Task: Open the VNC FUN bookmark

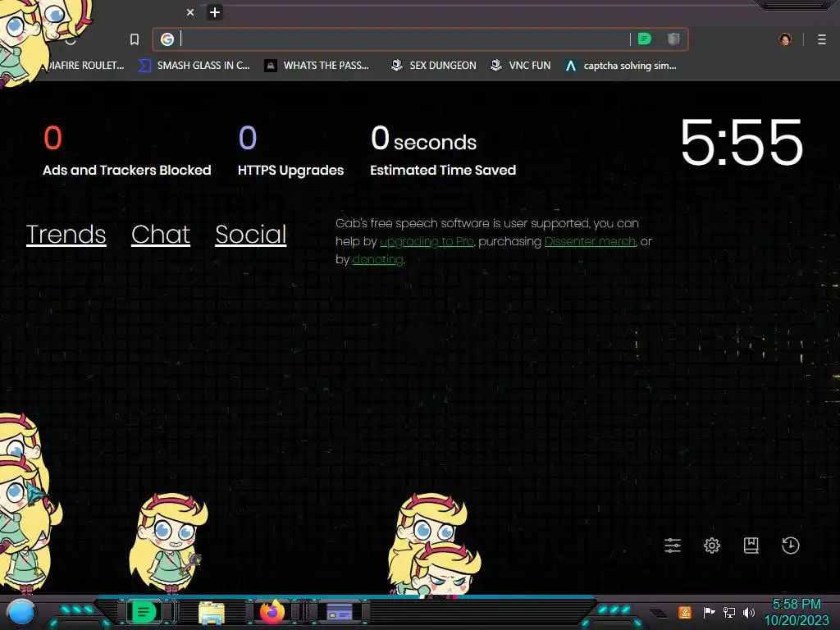Action: pos(521,66)
